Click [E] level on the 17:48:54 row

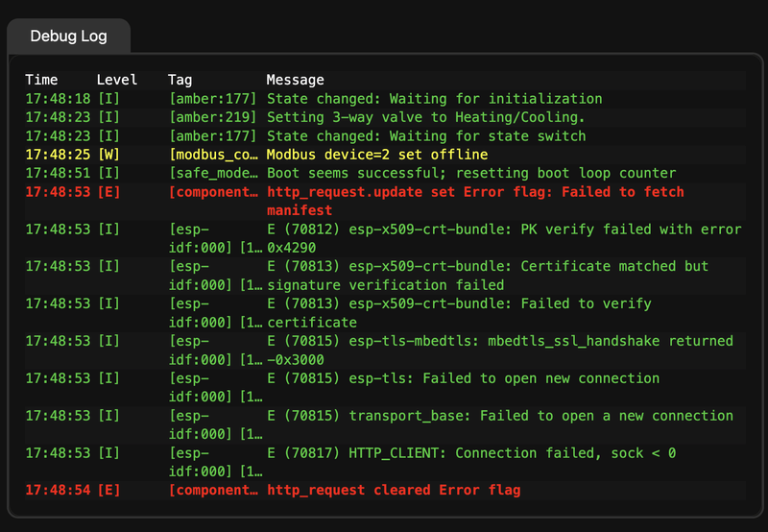click(108, 490)
